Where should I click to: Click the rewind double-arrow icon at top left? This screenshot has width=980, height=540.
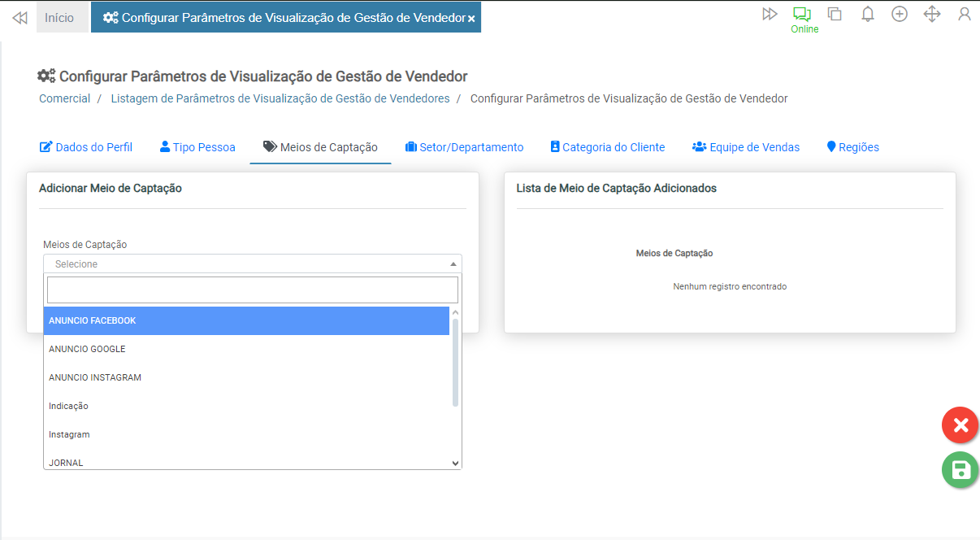20,17
